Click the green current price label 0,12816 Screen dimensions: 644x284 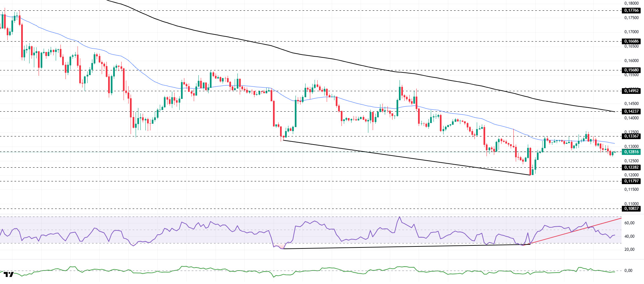click(631, 152)
